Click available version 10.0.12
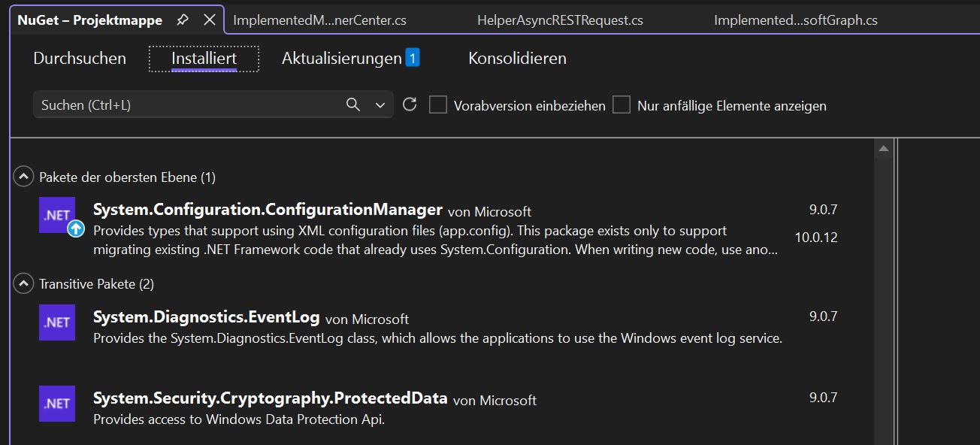This screenshot has width=980, height=445. (x=816, y=238)
